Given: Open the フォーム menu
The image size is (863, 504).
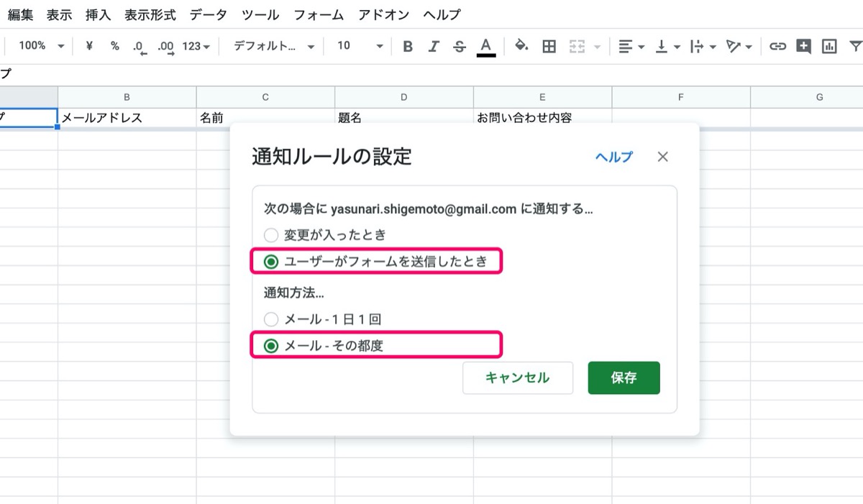Looking at the screenshot, I should [319, 14].
